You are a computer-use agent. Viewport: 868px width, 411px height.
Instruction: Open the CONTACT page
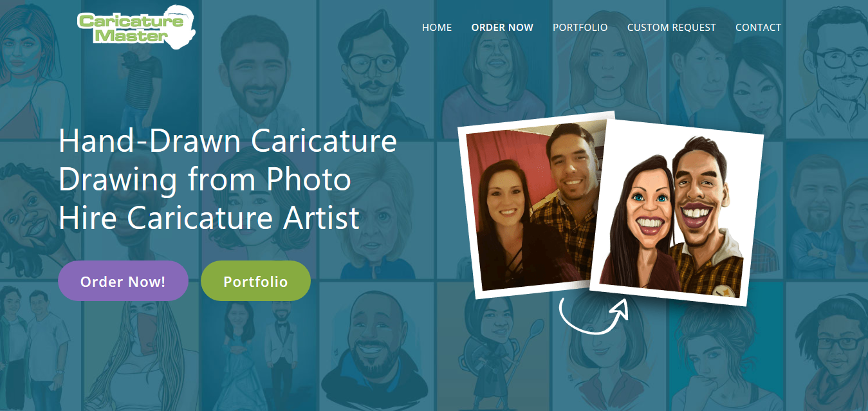point(758,28)
